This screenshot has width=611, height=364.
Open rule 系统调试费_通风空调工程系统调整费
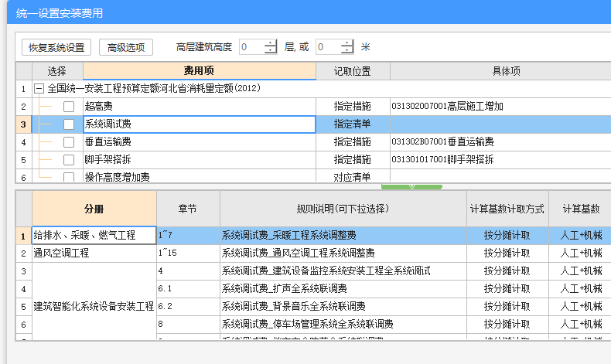tap(343, 253)
